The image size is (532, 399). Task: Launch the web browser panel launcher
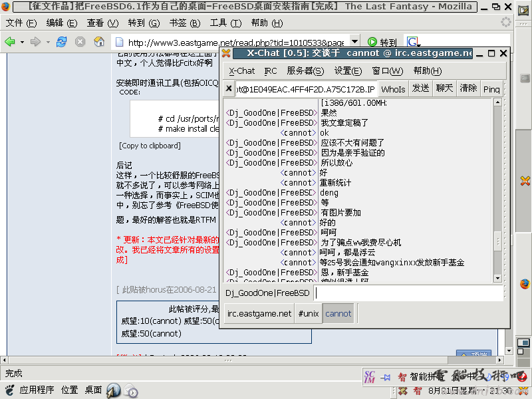[x=113, y=390]
